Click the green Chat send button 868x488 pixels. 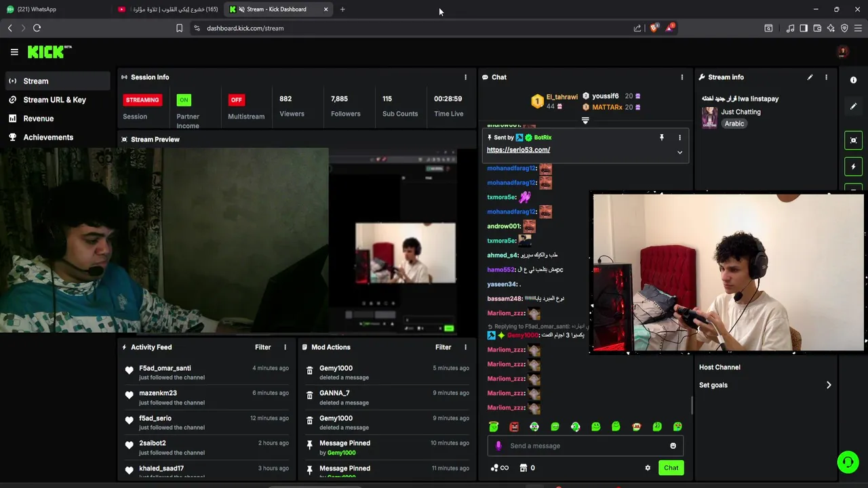pos(671,468)
